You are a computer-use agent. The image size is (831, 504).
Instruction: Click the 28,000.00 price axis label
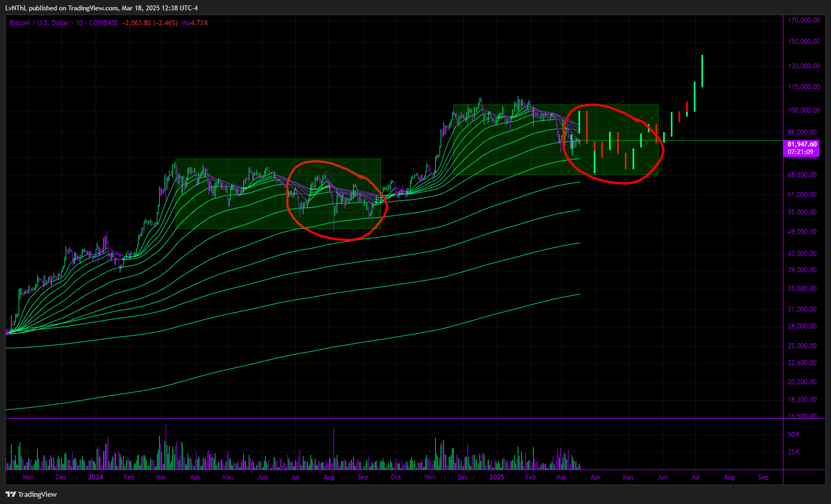(x=802, y=326)
